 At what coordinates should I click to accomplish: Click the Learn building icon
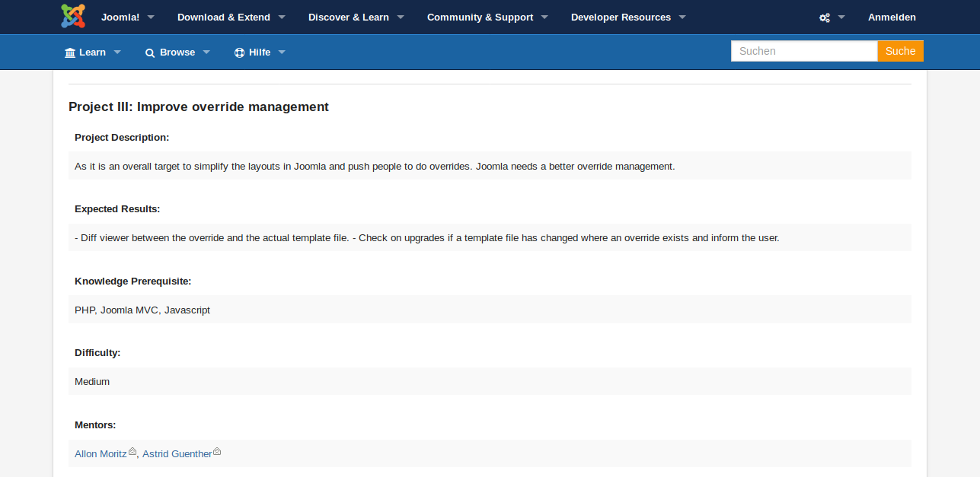[70, 52]
